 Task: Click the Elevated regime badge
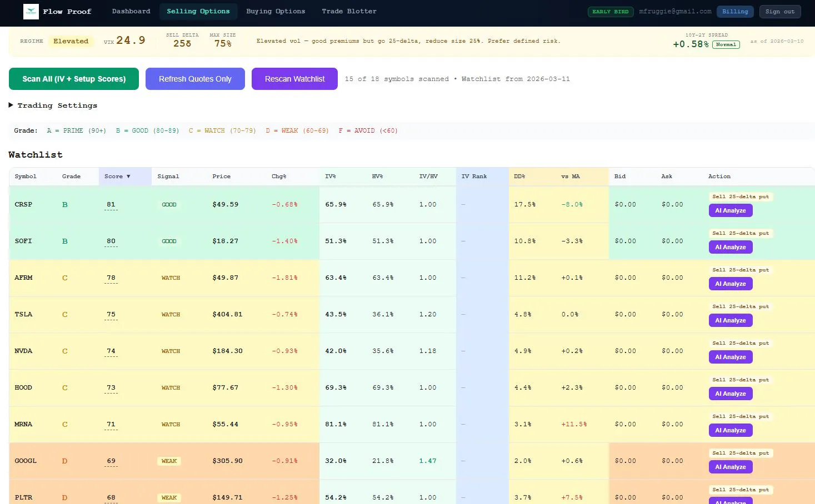[71, 41]
